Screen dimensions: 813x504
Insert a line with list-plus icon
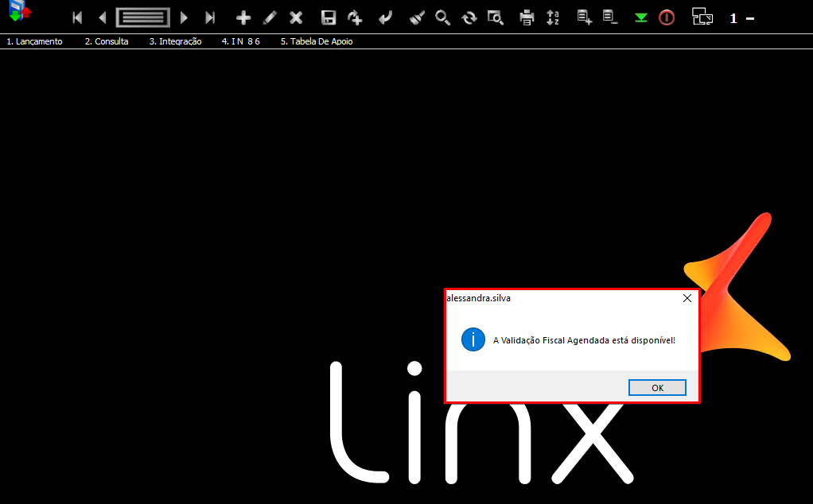click(585, 17)
